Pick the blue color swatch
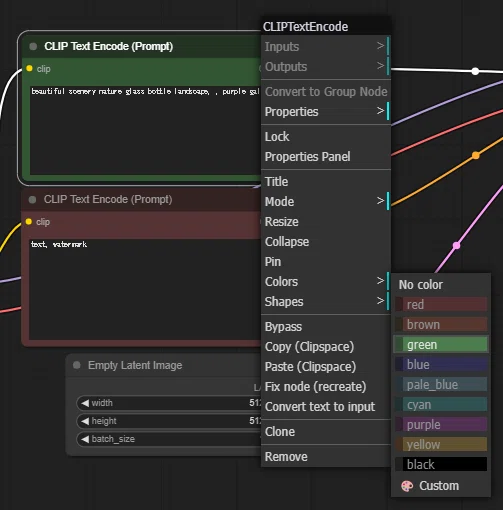 pyautogui.click(x=441, y=364)
